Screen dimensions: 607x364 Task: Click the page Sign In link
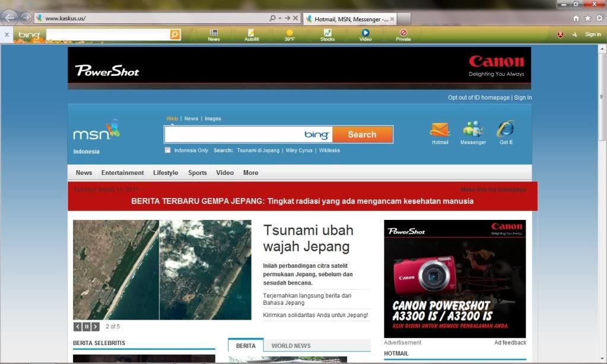point(523,97)
